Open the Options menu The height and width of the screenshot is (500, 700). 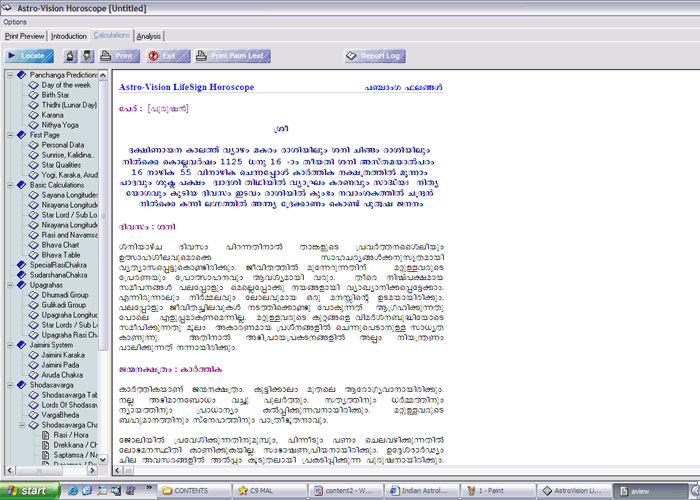tap(15, 22)
